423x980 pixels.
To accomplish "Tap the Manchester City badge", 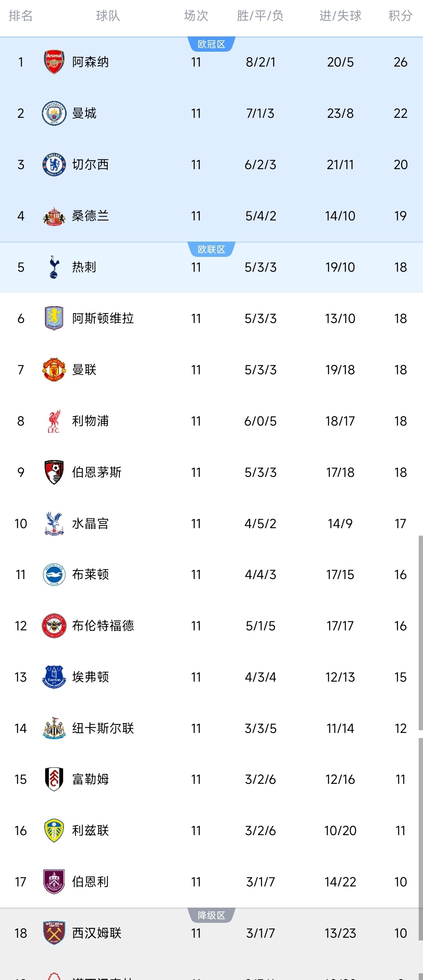I will click(x=54, y=113).
